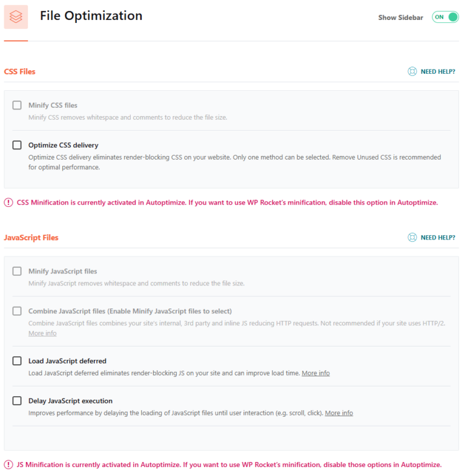Click the File Optimization page heading

point(91,16)
